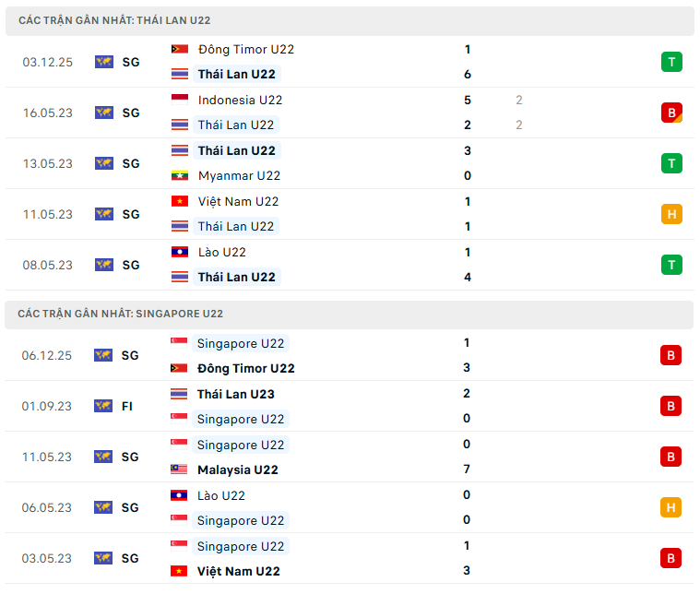Click the orange H badge for Việt Nam match
Screen dimensions: 700x594
click(x=671, y=214)
